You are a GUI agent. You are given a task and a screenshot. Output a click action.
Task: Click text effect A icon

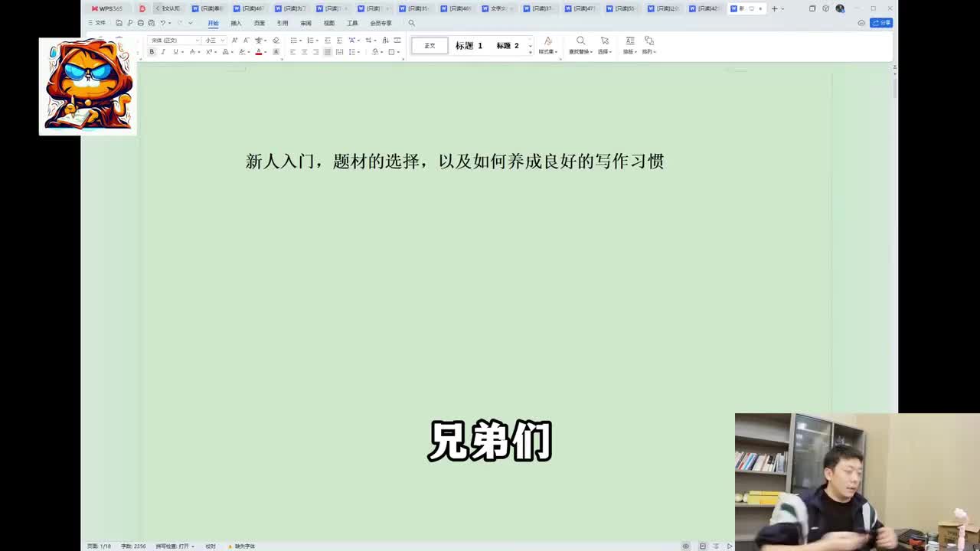click(x=225, y=52)
